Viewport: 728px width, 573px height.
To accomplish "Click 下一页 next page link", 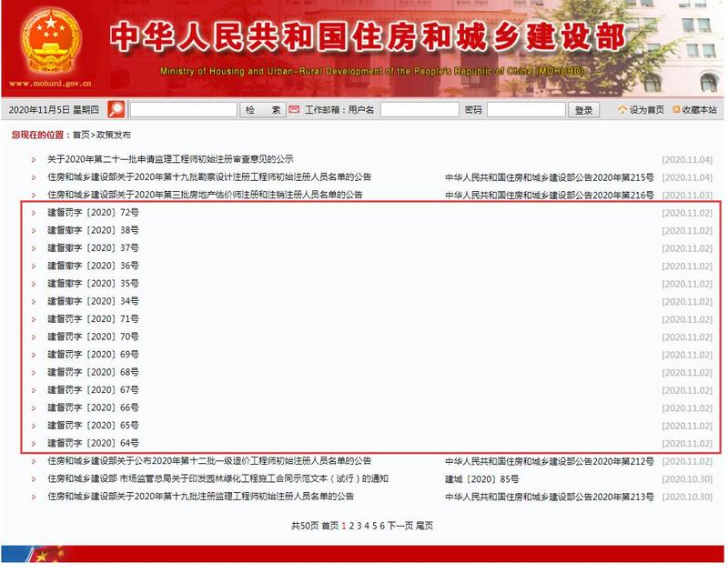I will coord(400,526).
